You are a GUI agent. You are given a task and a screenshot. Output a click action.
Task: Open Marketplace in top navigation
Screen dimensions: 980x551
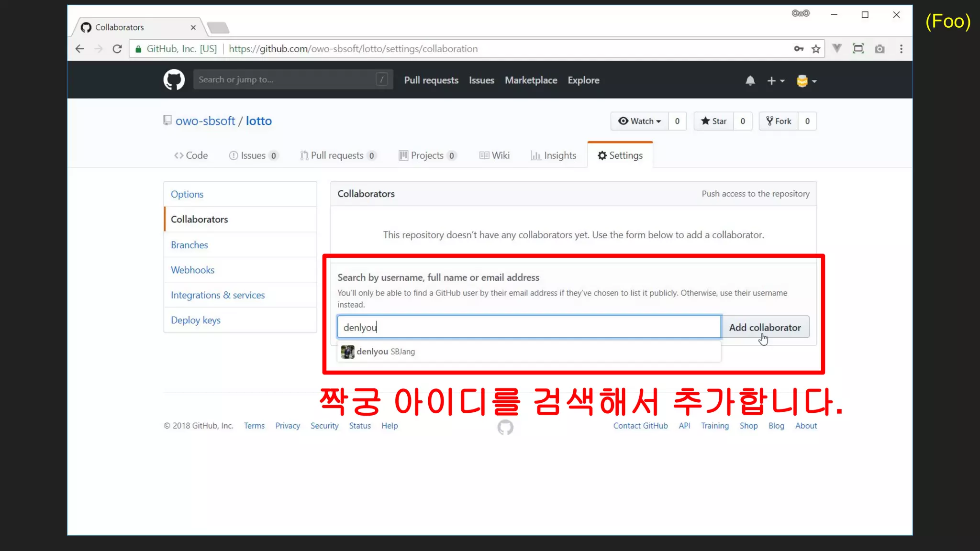pyautogui.click(x=531, y=80)
